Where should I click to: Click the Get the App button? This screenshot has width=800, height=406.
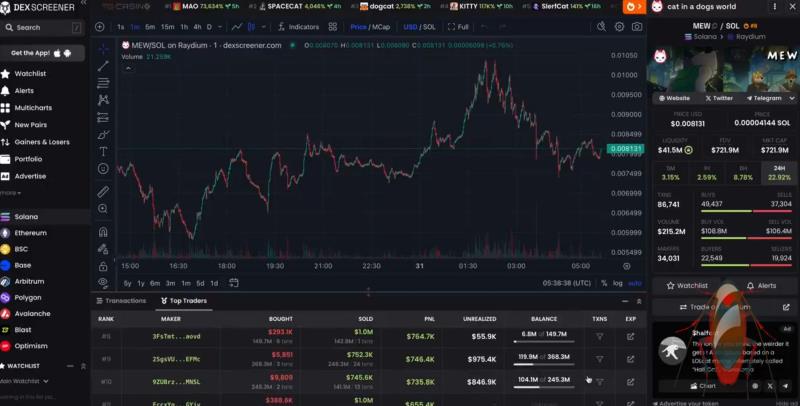pos(41,53)
